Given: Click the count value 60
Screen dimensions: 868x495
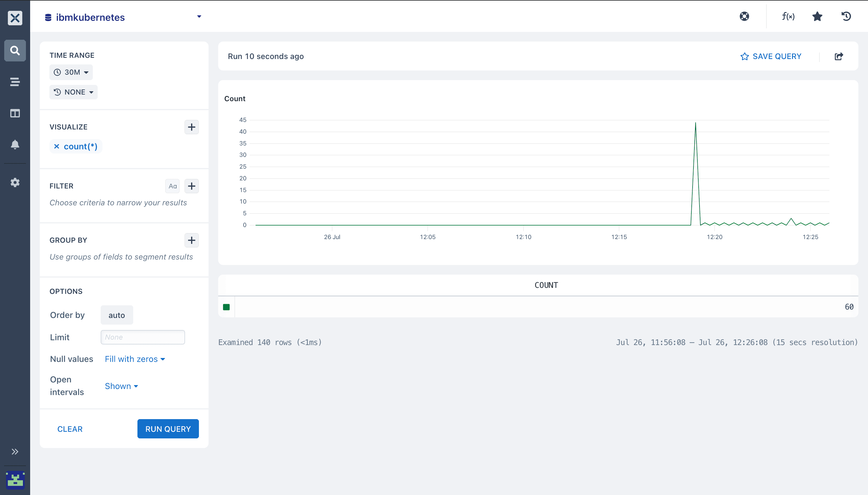Looking at the screenshot, I should [849, 307].
